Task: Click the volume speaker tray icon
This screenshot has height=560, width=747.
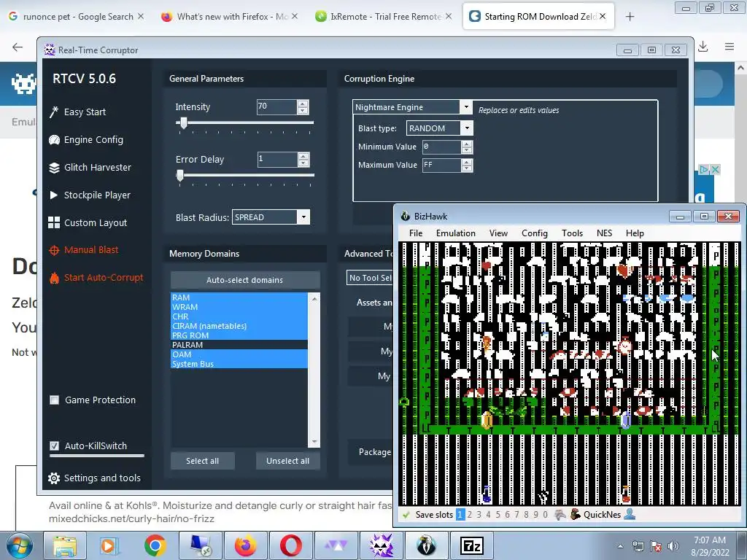Action: pyautogui.click(x=673, y=546)
